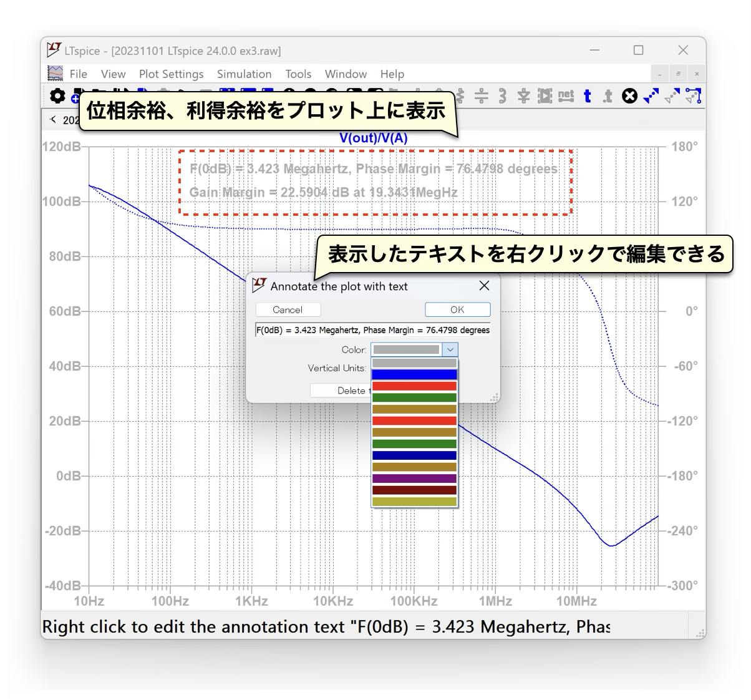The image size is (751, 700).
Task: Click the "F(0dB) = 3.423 Megahertz" plot annotation
Action: [x=373, y=169]
